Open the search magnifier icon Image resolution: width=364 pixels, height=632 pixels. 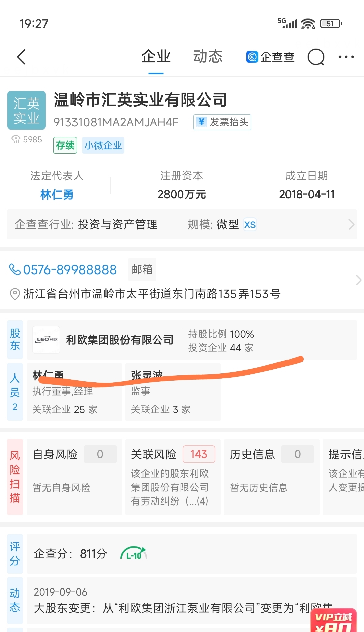[316, 57]
